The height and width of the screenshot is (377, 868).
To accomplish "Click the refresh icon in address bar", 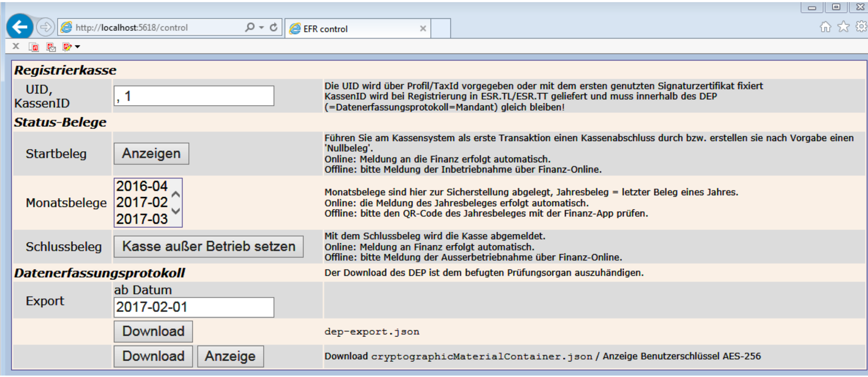I will coord(273,27).
